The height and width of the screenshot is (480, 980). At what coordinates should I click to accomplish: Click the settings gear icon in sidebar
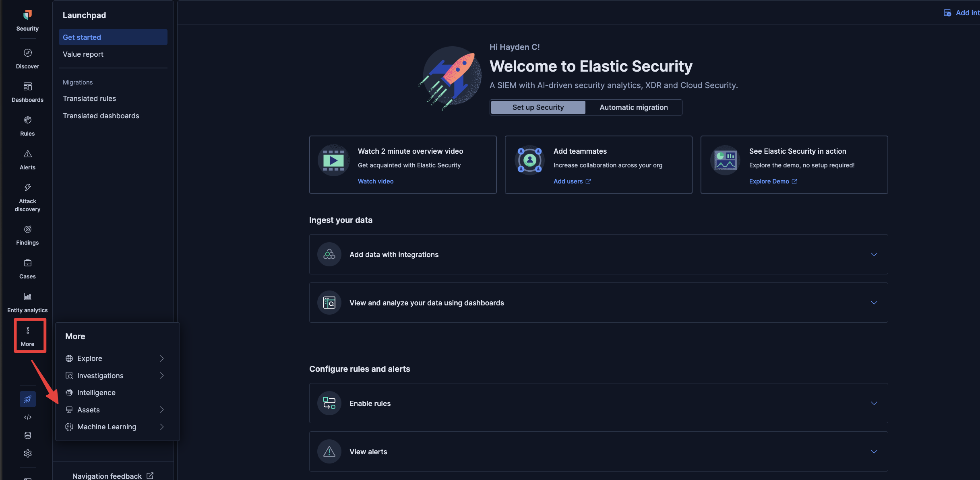tap(27, 453)
